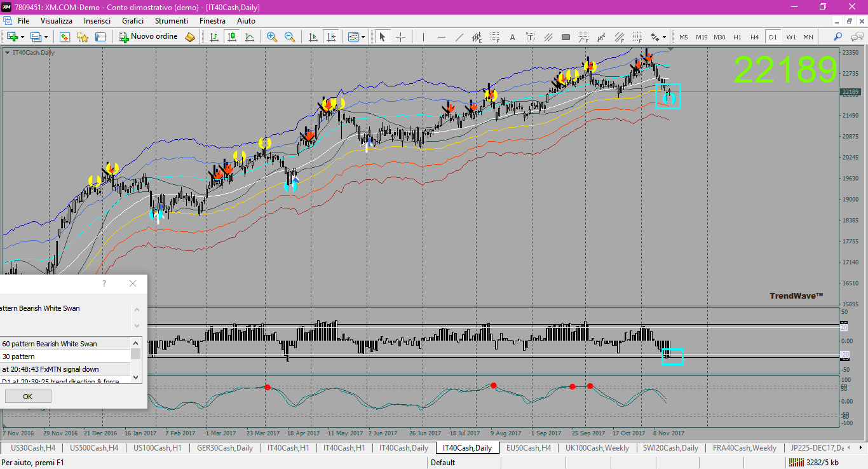
Task: Open the Grafici menu
Action: pos(133,21)
